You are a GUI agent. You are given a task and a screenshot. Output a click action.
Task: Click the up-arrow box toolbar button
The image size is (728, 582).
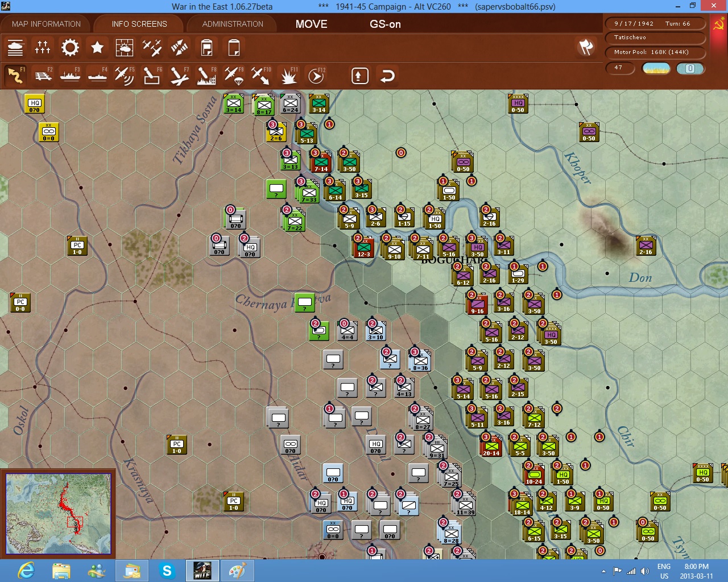click(x=360, y=76)
